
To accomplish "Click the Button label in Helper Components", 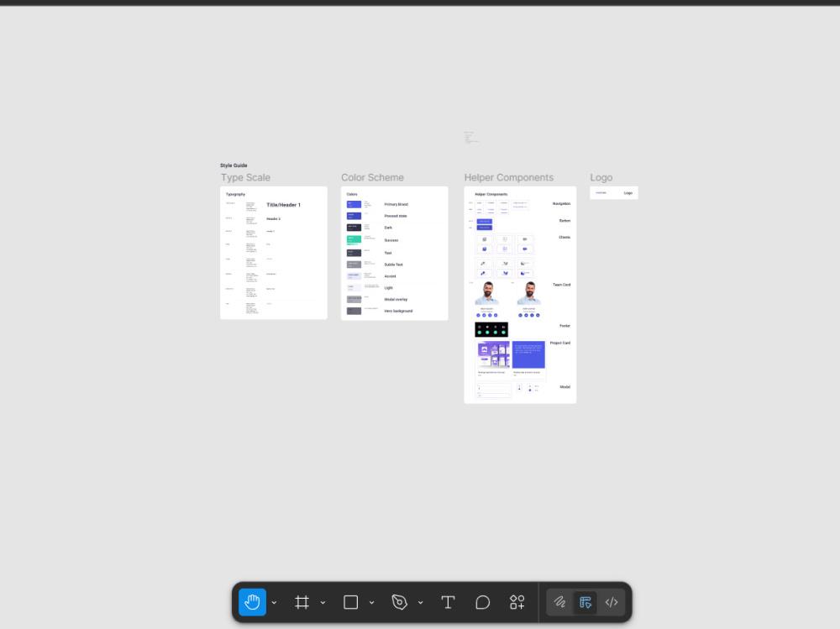I will [564, 221].
